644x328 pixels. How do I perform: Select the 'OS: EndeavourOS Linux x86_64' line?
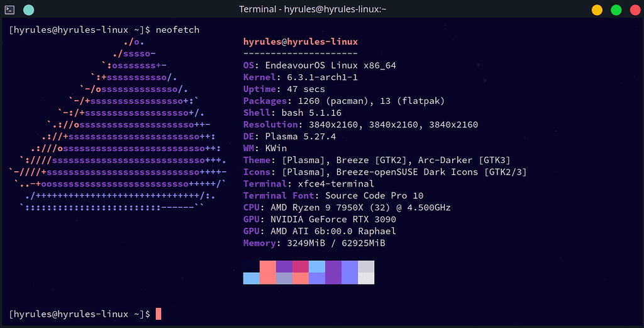[x=319, y=65]
